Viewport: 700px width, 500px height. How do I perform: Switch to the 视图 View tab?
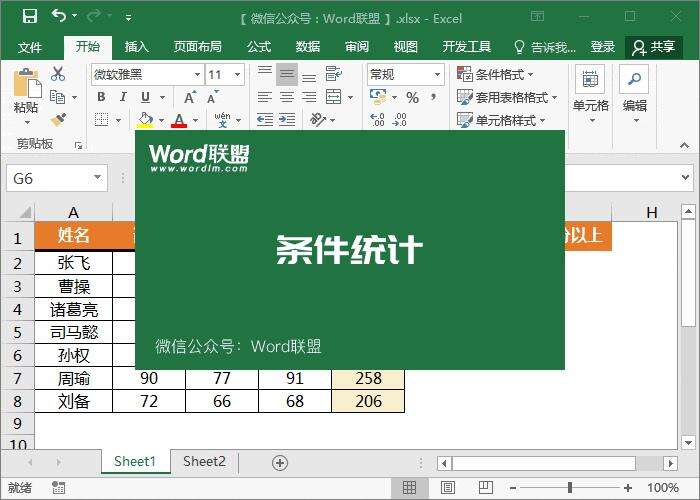[x=406, y=46]
